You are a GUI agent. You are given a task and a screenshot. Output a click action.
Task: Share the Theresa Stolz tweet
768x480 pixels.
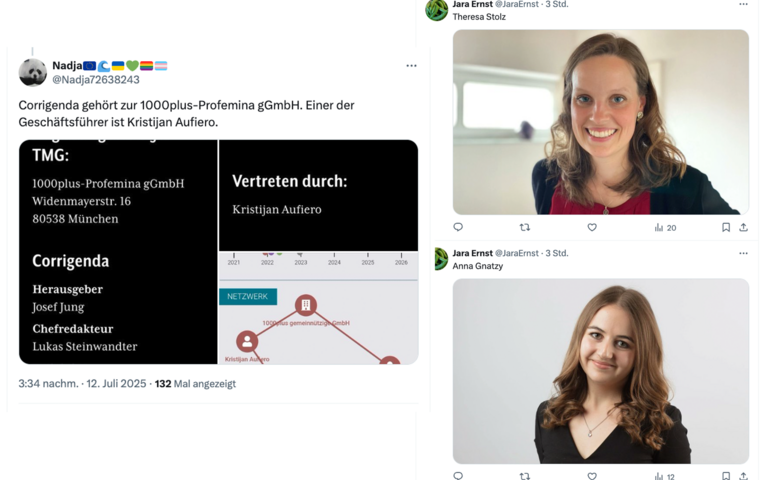click(x=744, y=227)
